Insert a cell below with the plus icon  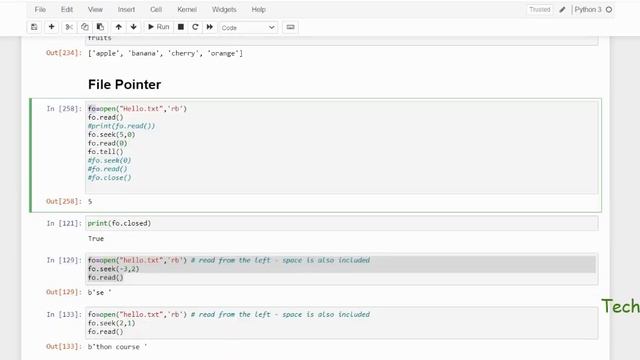[x=51, y=27]
